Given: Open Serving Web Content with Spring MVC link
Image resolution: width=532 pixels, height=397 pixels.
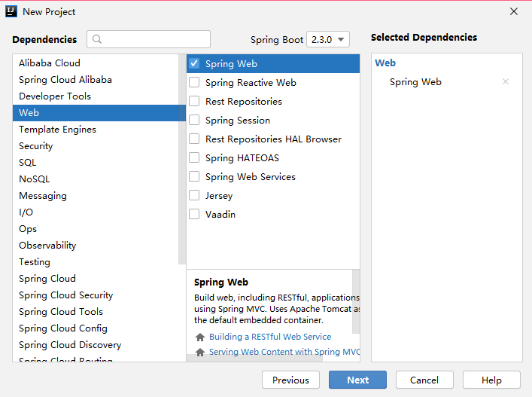Looking at the screenshot, I should point(284,352).
